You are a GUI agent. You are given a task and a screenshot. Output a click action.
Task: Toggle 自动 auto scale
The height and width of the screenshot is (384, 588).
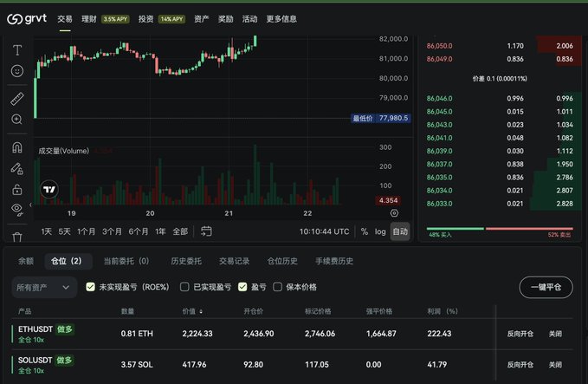point(400,231)
